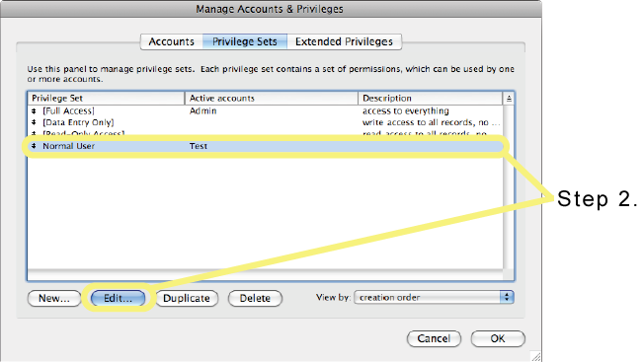This screenshot has height=362, width=644.
Task: Confirm with the OK button
Action: (x=498, y=338)
